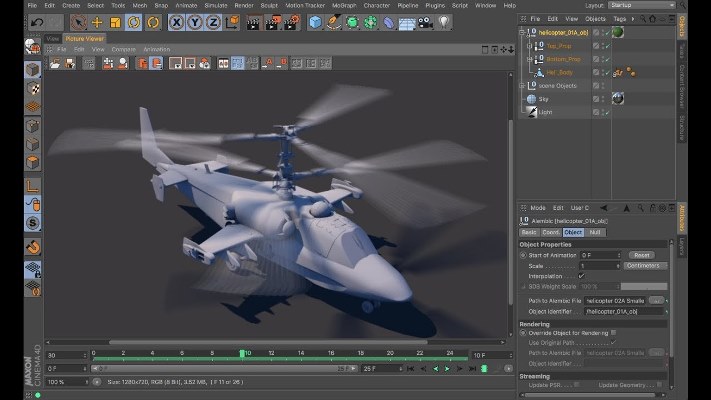Click the green material sphere tag on helicopter_01A_obj

click(618, 32)
